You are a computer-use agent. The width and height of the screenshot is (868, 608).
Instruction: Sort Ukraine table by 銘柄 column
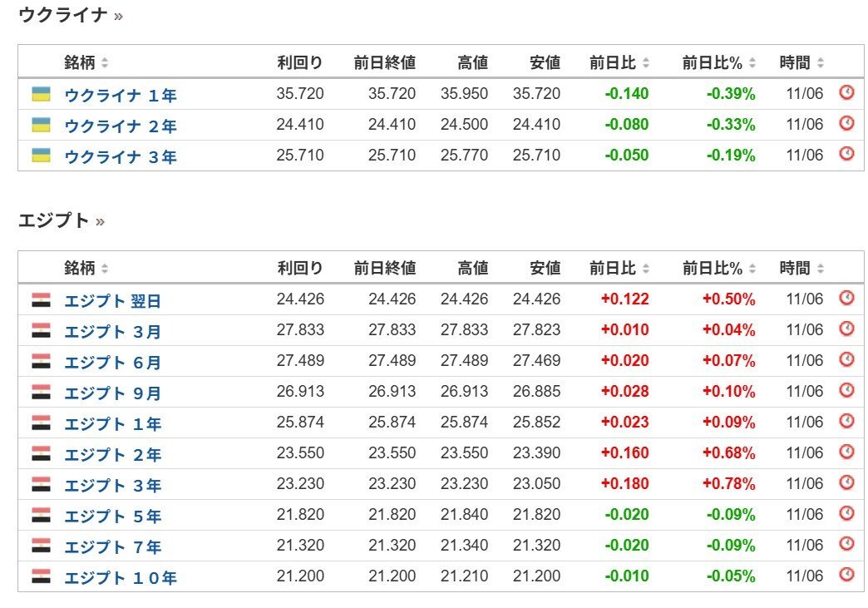[86, 62]
